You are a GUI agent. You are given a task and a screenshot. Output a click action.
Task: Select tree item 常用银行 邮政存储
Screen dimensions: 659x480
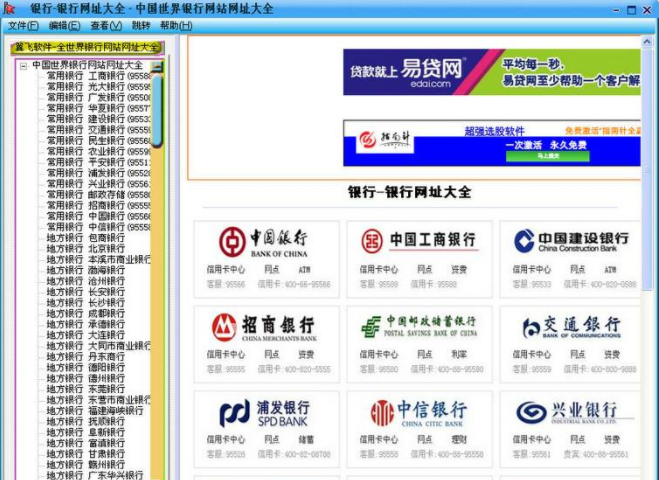coord(98,195)
